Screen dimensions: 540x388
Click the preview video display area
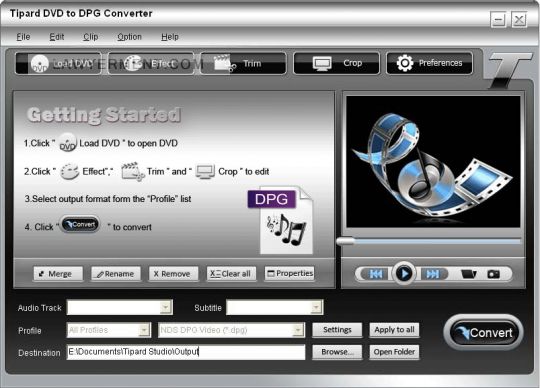433,161
